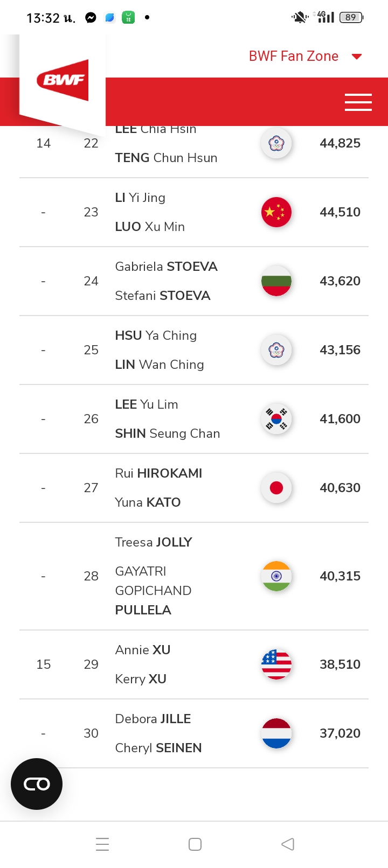
Task: Tap the USA flag icon
Action: [x=276, y=664]
